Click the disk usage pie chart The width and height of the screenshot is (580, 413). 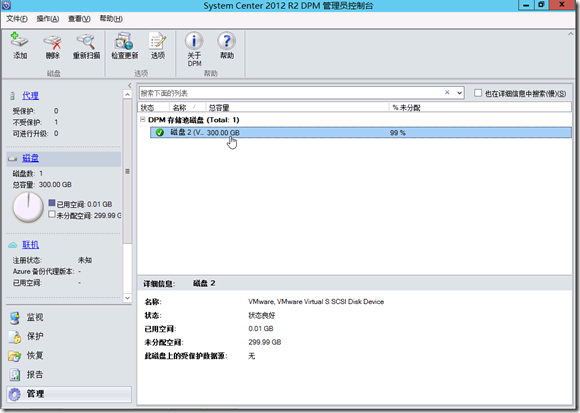point(28,207)
